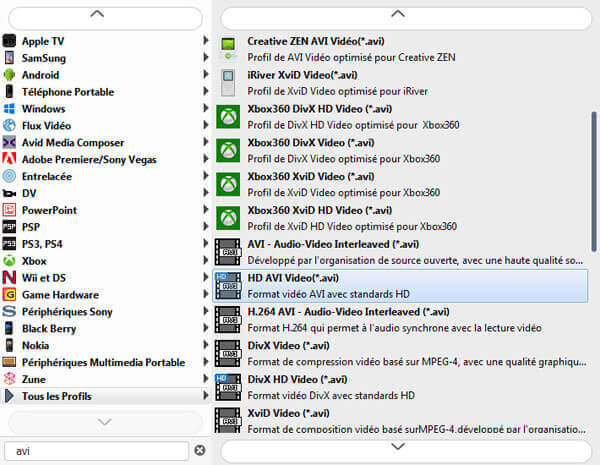This screenshot has height=465, width=600.
Task: Click the Apple TV category icon
Action: click(x=10, y=41)
